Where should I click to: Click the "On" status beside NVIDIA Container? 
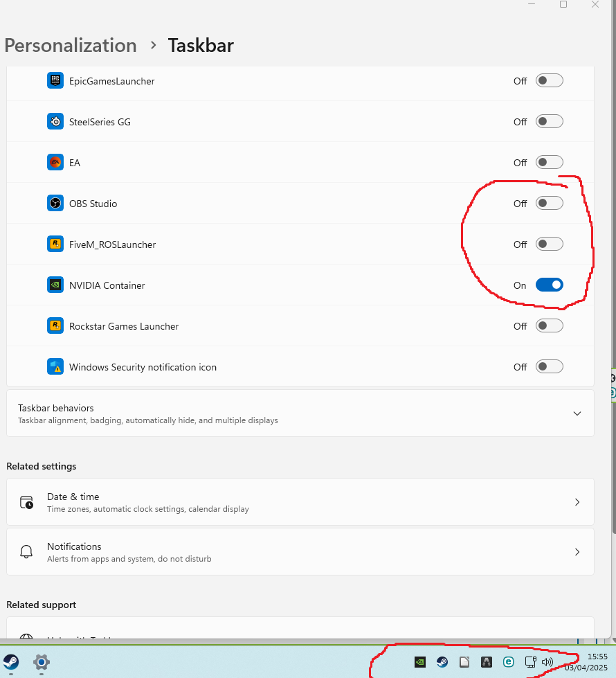point(520,285)
